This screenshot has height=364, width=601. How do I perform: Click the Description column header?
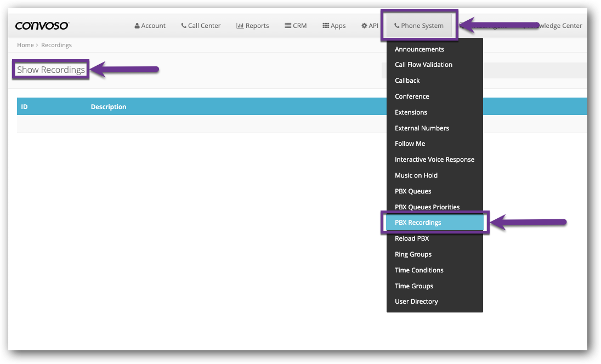[109, 107]
